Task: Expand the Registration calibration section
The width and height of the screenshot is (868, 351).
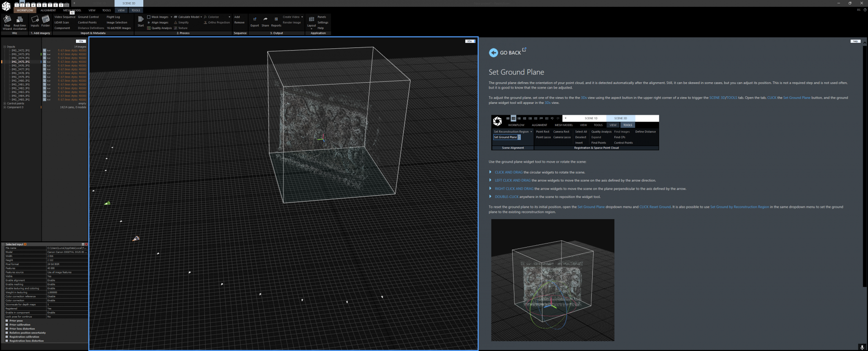Action: tap(7, 337)
